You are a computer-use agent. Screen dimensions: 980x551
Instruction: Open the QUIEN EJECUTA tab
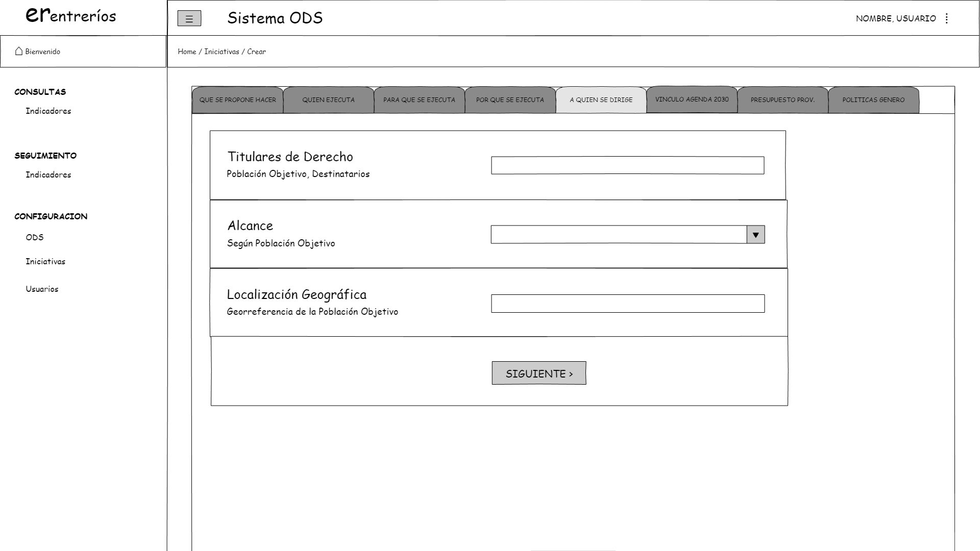[x=328, y=100]
